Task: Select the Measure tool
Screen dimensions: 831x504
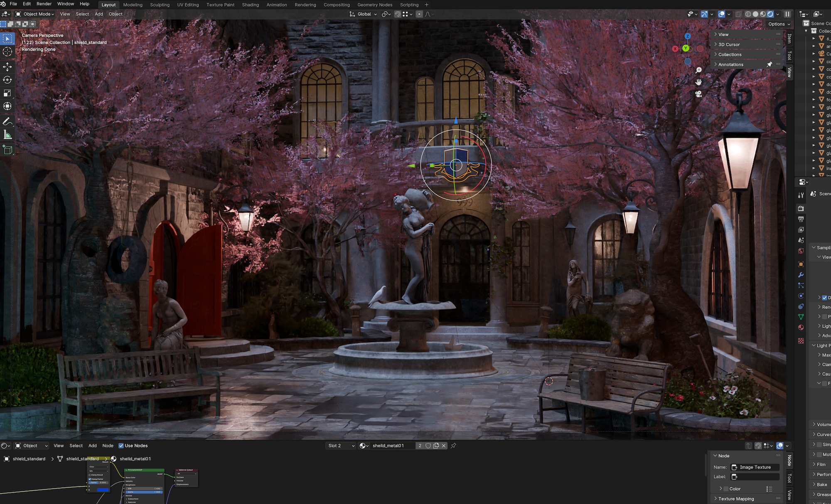Action: [7, 135]
